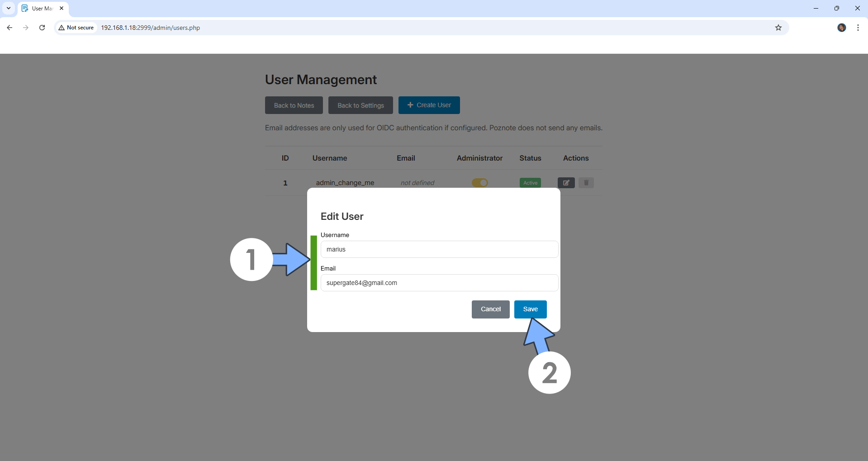The image size is (868, 461).
Task: Click the browser reload icon
Action: tap(42, 28)
